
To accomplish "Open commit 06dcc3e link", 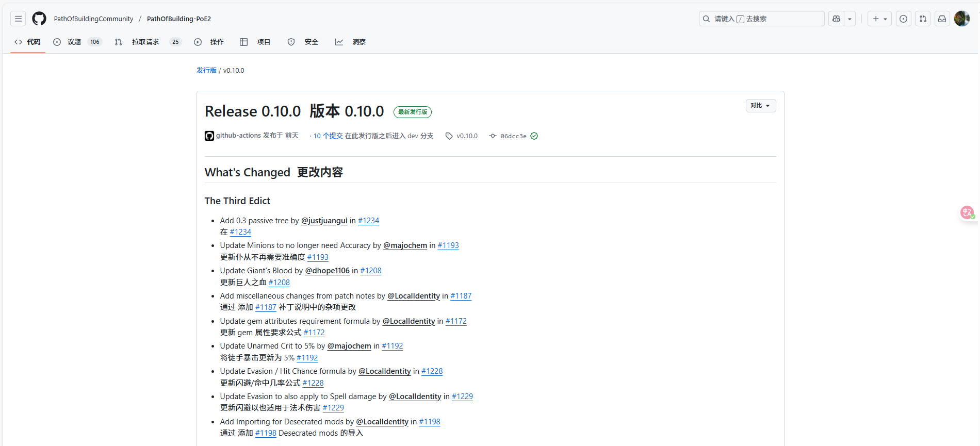I will [x=513, y=136].
